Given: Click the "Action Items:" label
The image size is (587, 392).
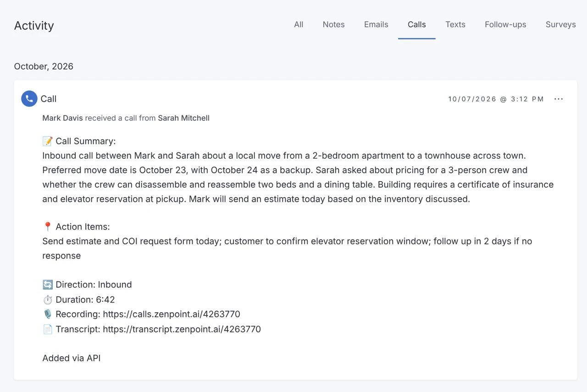Looking at the screenshot, I should tap(83, 227).
